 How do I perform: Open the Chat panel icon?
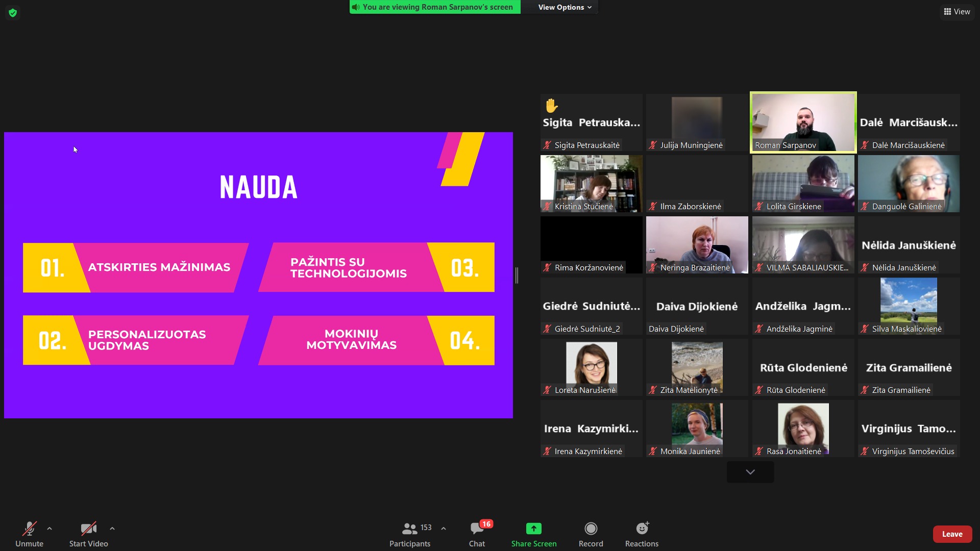point(477,529)
